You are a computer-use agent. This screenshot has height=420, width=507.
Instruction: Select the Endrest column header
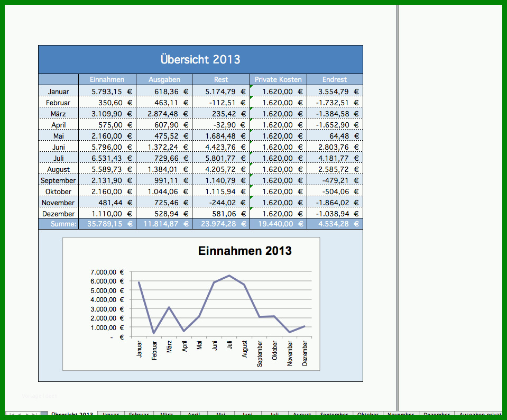pyautogui.click(x=335, y=79)
